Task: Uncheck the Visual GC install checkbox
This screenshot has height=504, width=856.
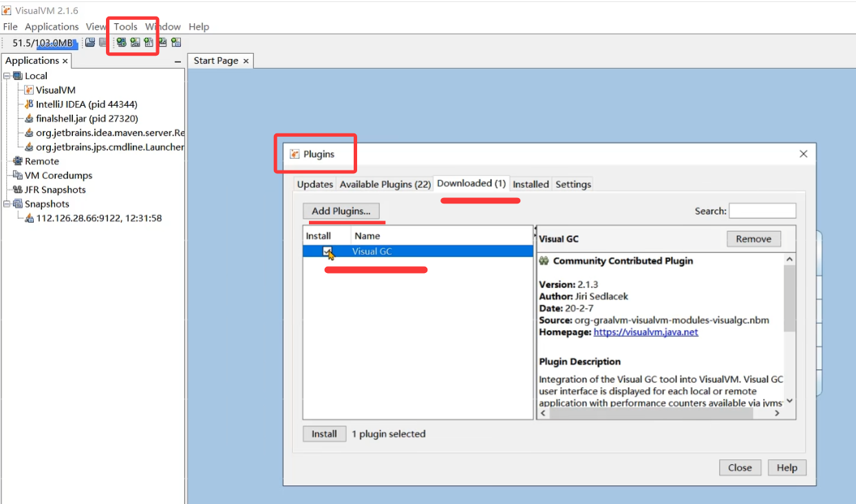Action: pyautogui.click(x=328, y=252)
